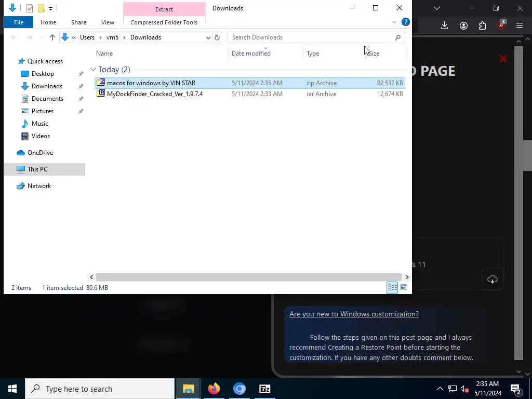Open the browser hamburger menu
The image size is (532, 399).
click(520, 25)
